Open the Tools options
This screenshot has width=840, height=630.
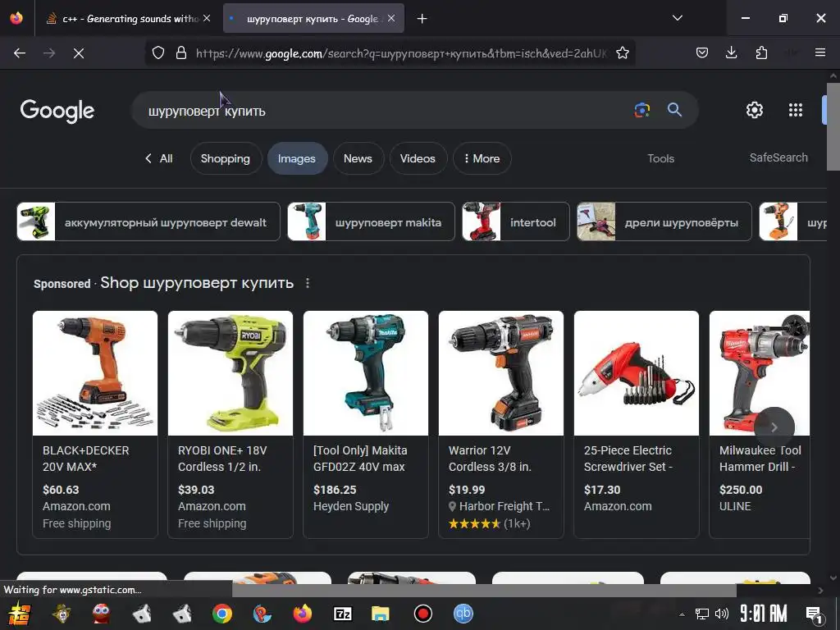pos(660,158)
